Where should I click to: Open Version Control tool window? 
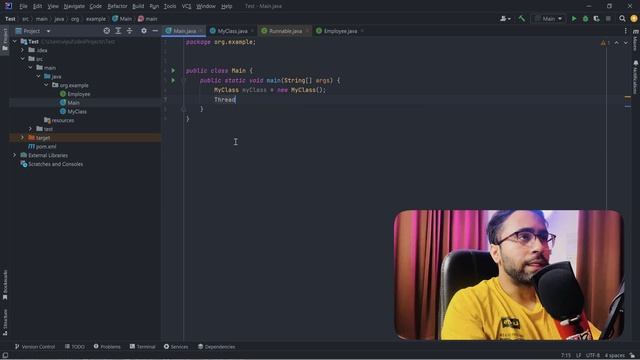click(35, 347)
